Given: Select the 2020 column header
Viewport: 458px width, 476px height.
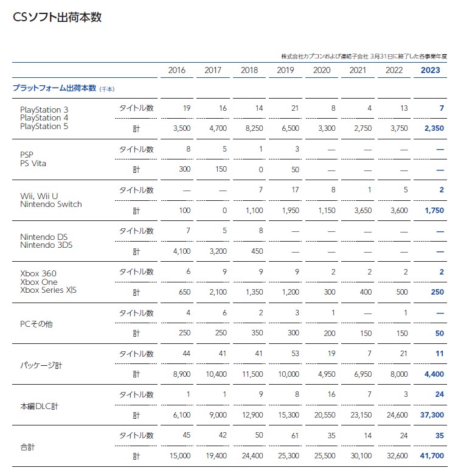Looking at the screenshot, I should [x=322, y=70].
